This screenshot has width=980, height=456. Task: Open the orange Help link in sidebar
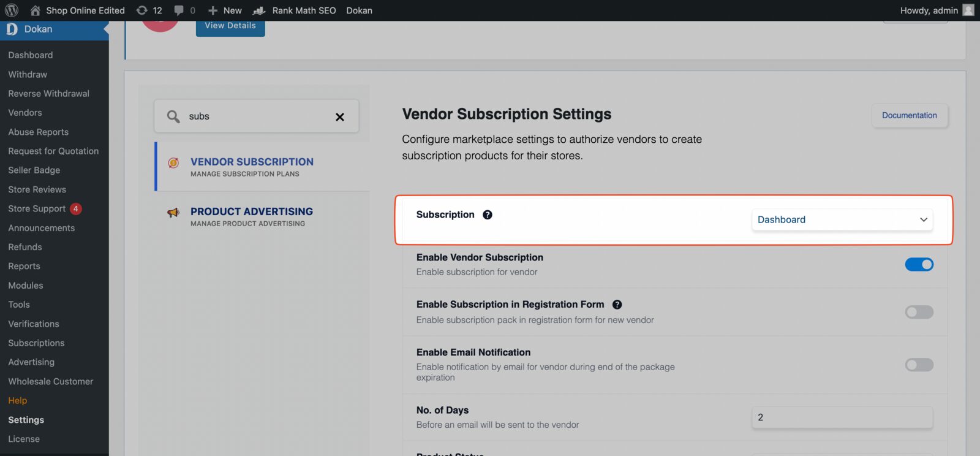click(18, 400)
